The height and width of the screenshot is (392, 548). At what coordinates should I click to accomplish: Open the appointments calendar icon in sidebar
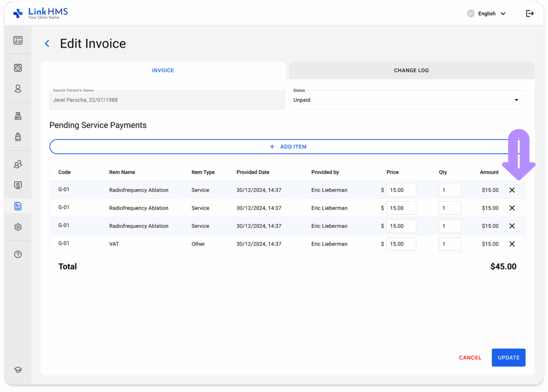pos(18,68)
